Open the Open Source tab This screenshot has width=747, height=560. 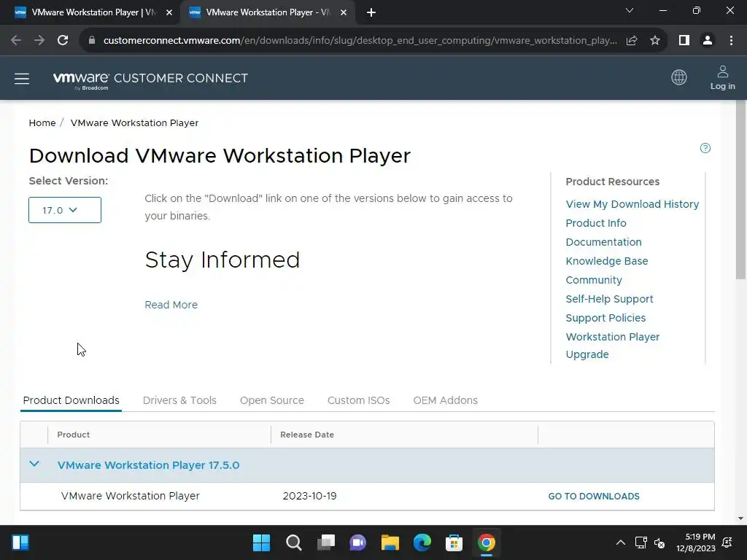(x=272, y=400)
